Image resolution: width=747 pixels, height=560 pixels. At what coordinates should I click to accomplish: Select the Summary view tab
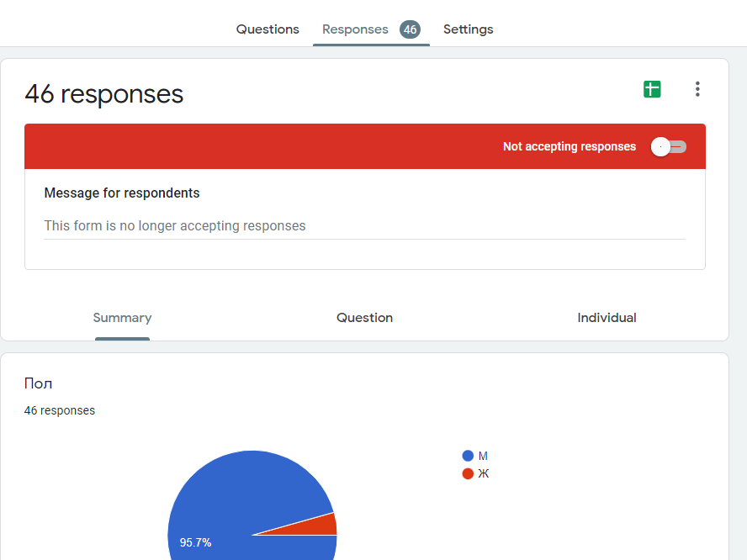123,318
